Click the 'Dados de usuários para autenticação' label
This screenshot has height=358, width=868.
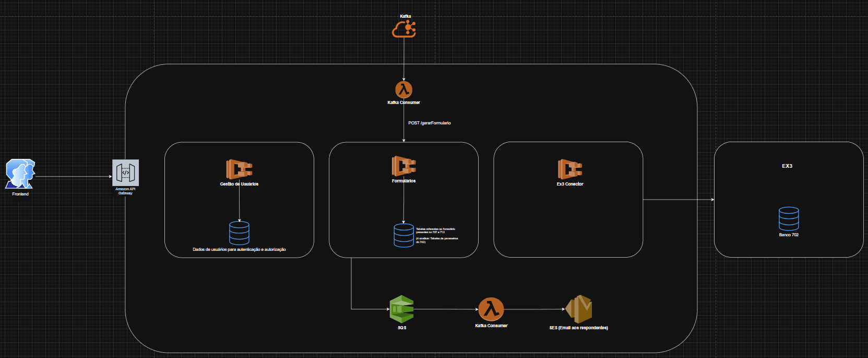(x=239, y=250)
